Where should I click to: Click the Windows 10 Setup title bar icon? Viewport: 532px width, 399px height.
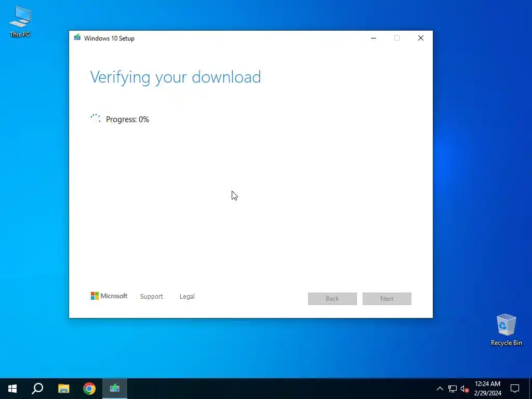[x=77, y=37]
